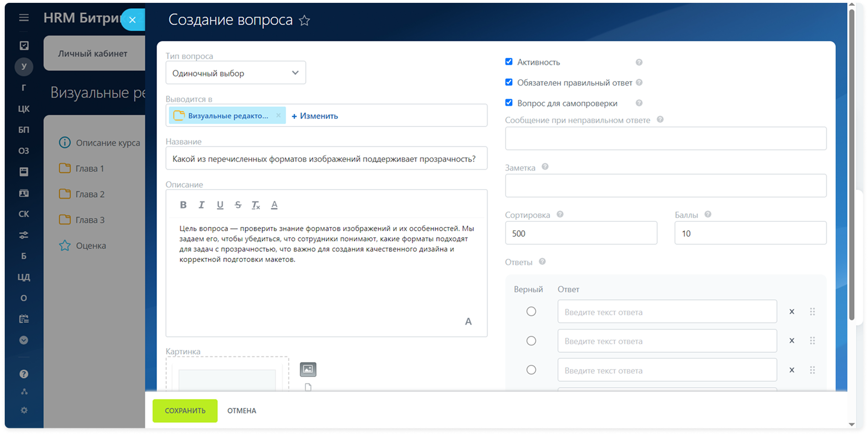Show help for Активность

(x=639, y=62)
